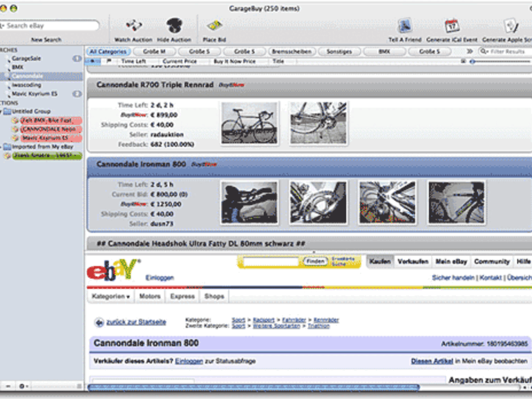
Task: Select the CANNONDALE Neon watched auction
Action: [50, 129]
